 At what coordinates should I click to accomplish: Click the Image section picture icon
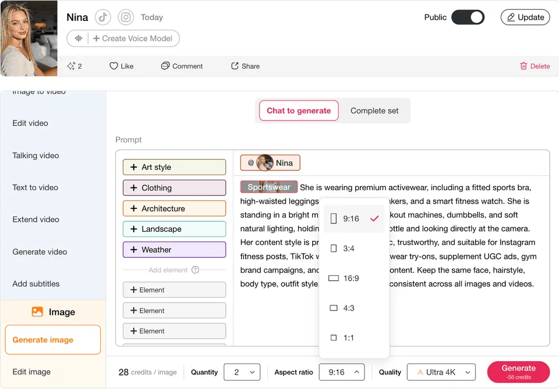click(x=37, y=312)
